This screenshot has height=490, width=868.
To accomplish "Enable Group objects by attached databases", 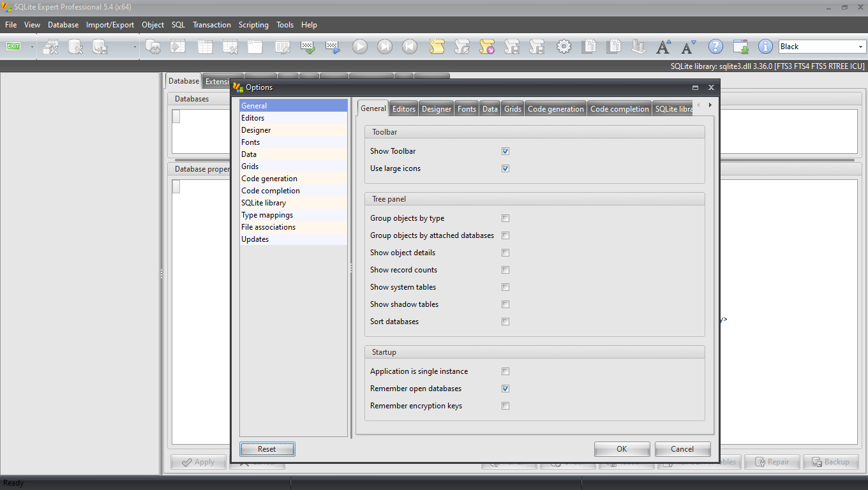I will pyautogui.click(x=505, y=235).
